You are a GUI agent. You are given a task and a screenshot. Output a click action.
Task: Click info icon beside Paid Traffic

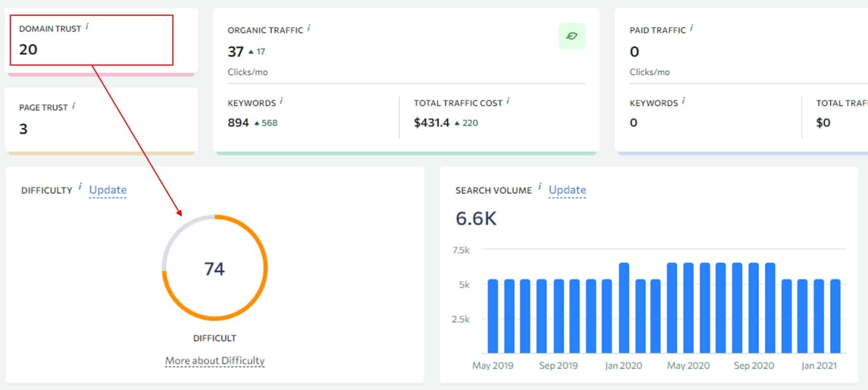point(691,28)
